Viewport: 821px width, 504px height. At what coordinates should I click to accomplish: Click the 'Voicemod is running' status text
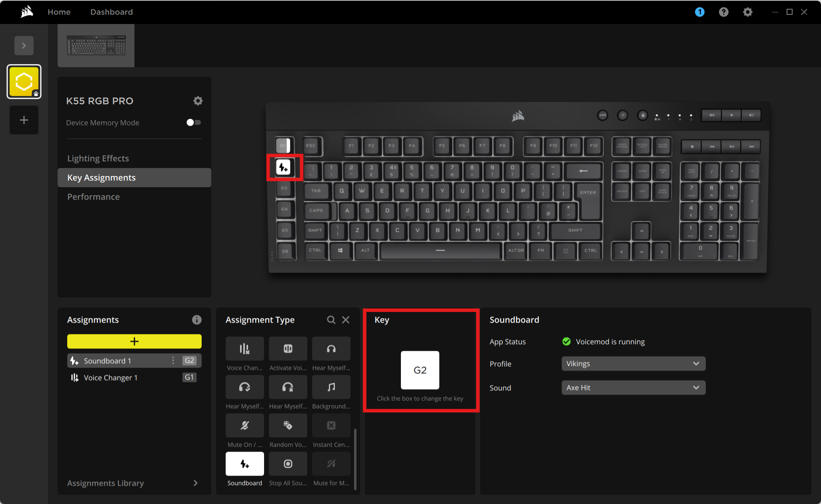[610, 342]
